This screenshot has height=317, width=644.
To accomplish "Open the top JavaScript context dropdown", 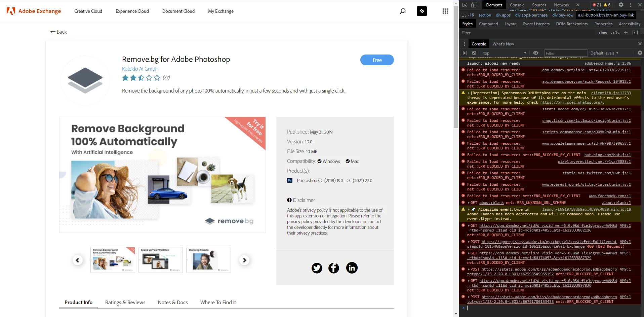I will (x=505, y=53).
